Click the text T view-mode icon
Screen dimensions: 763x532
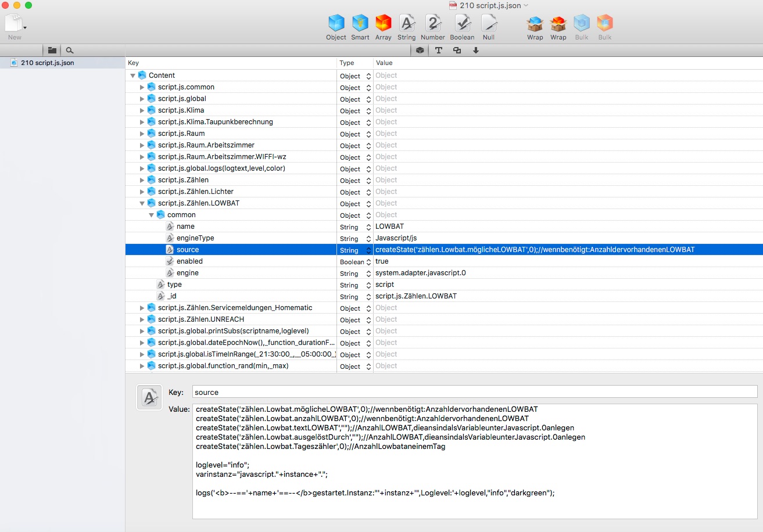point(438,51)
